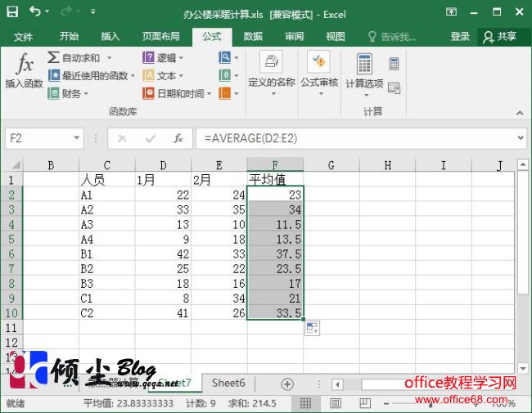This screenshot has height=413, width=532.
Task: Select cell with value 42
Action: [163, 254]
